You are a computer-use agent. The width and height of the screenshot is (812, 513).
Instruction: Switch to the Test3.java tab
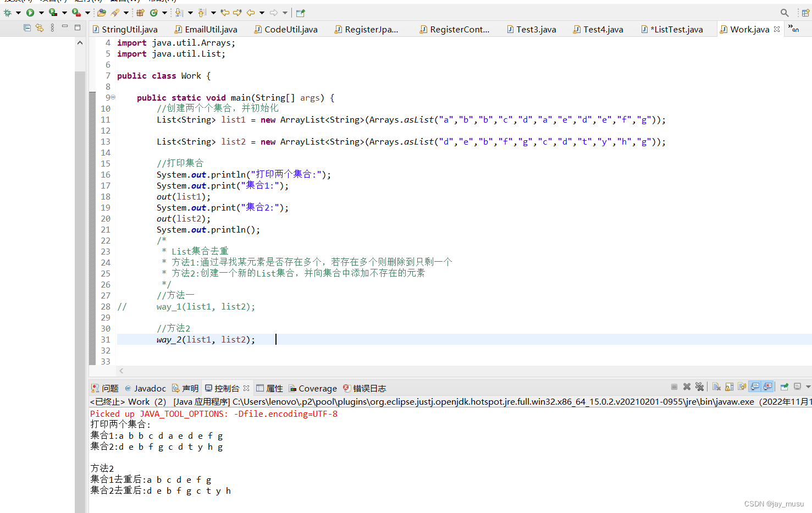[531, 29]
